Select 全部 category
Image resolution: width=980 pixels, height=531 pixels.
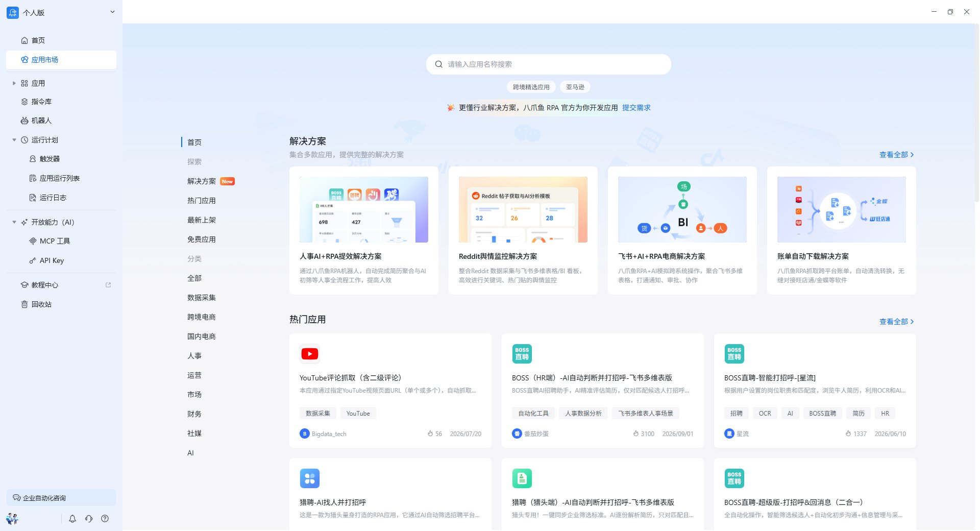[x=194, y=278]
